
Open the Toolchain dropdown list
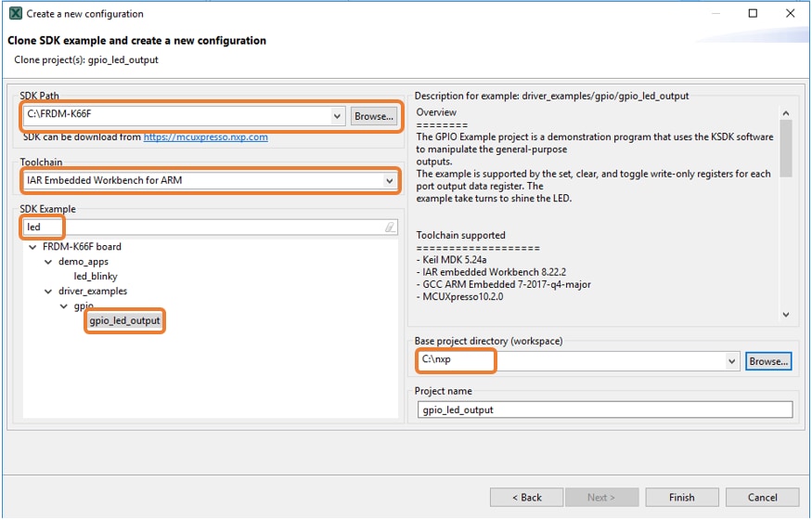pos(389,180)
